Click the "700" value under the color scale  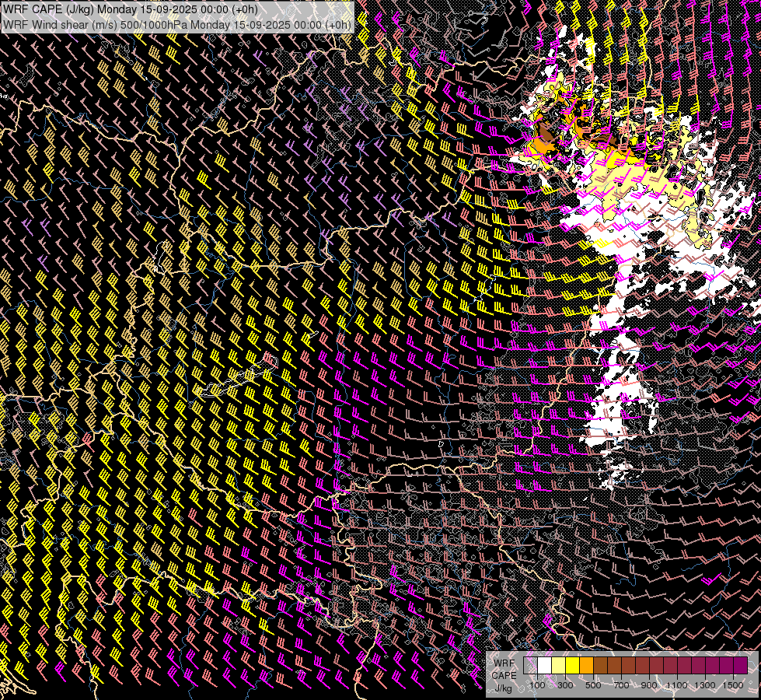pos(621,685)
